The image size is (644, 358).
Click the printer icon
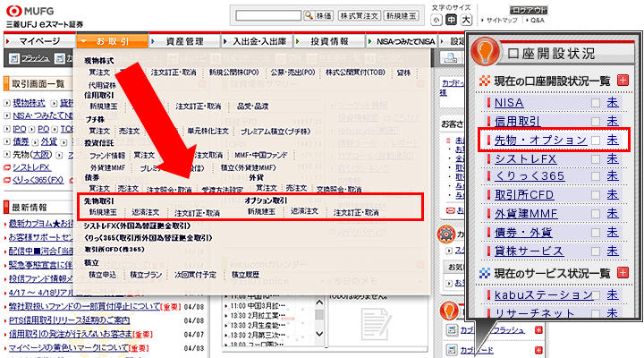click(451, 58)
